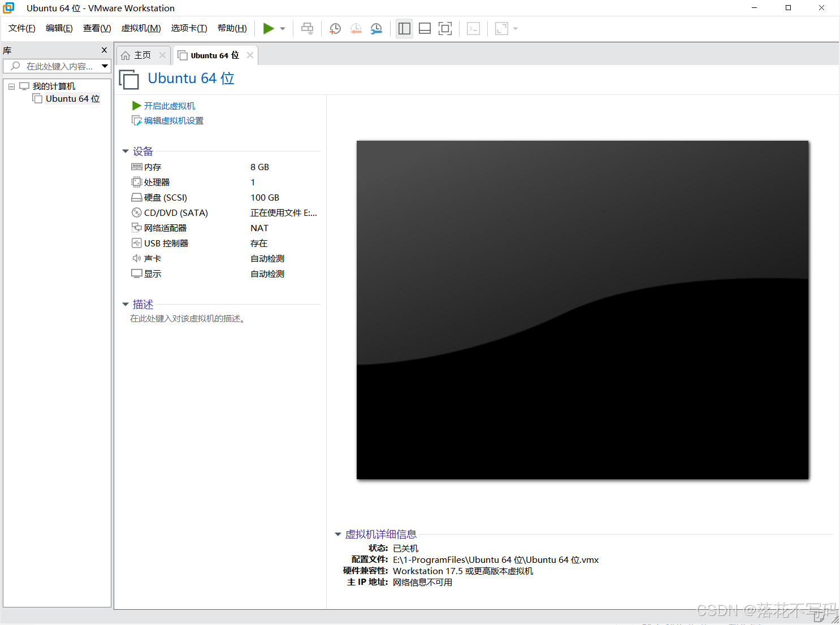Screen dimensions: 840x625
Task: Collapse the 虚拟机详细信息 section
Action: 338,534
